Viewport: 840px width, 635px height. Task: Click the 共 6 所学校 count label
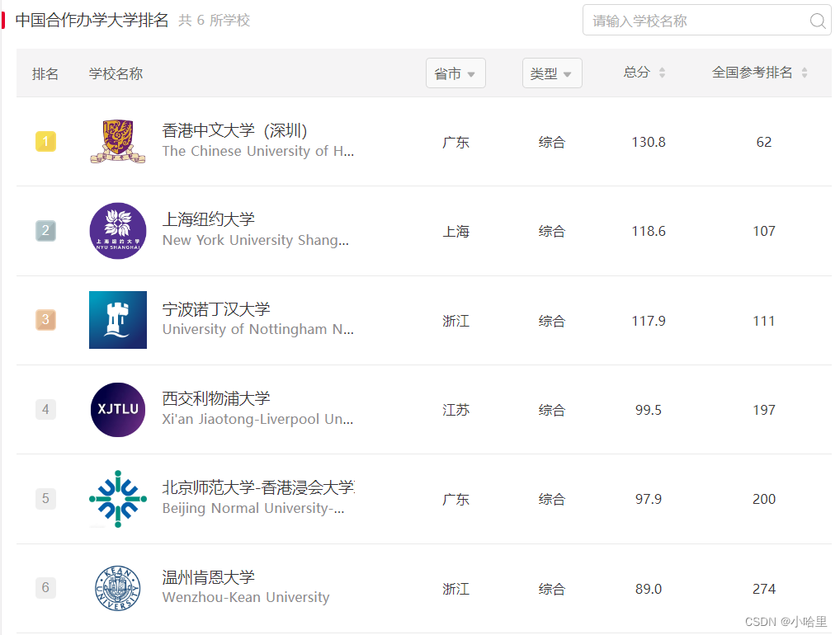tap(215, 21)
